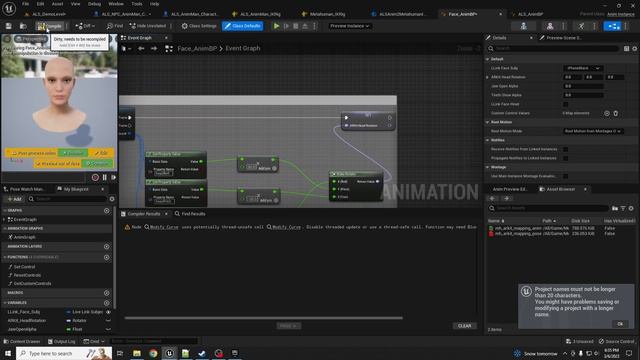Open the Root Motion Mode dropdown
Viewport: 640px width, 360px height.
pyautogui.click(x=593, y=131)
